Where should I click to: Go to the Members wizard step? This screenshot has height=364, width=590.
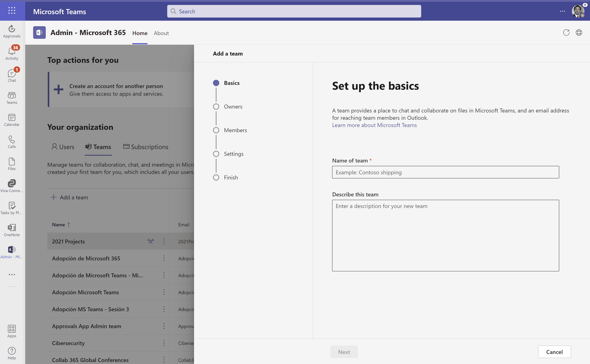(x=230, y=130)
